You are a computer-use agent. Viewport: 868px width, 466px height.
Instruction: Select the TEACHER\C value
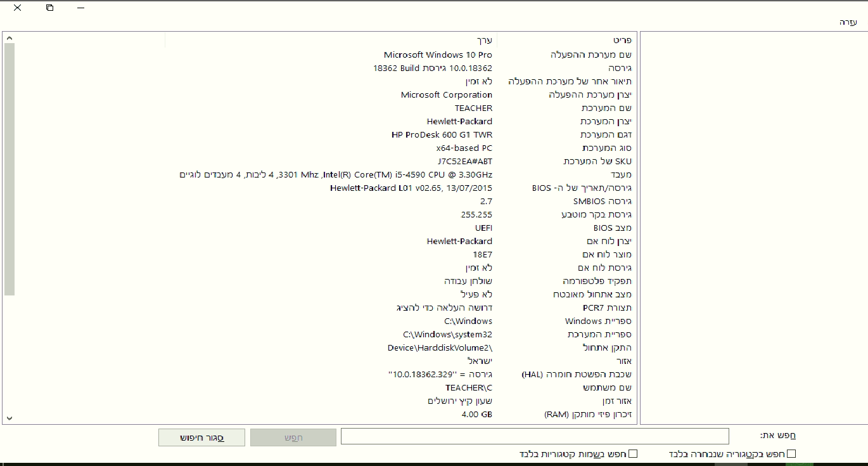(469, 388)
